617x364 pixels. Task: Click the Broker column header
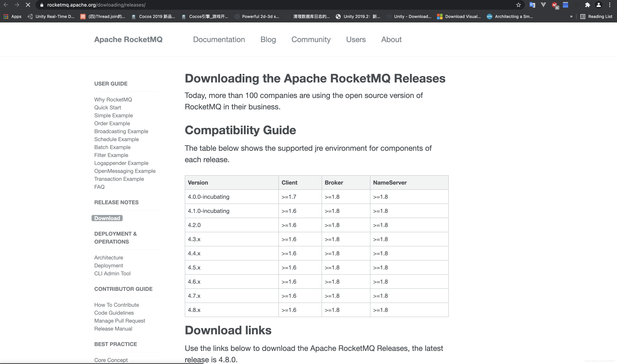[x=346, y=183]
